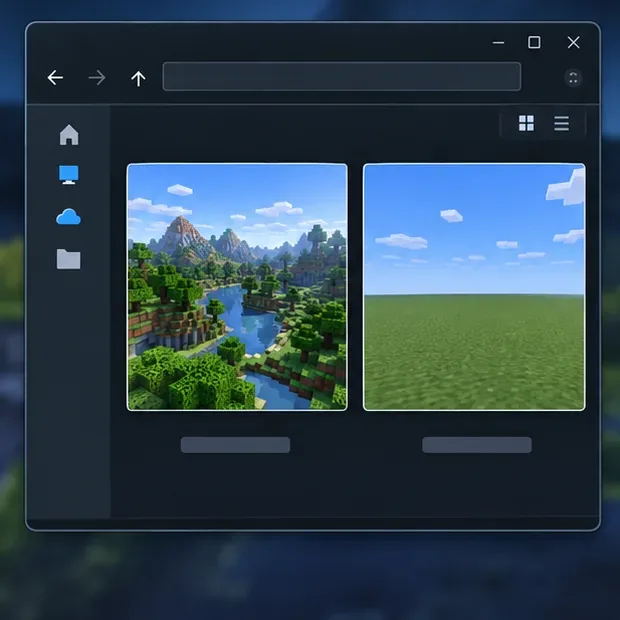The width and height of the screenshot is (620, 620).
Task: Minimize the file browser window
Action: 498,43
